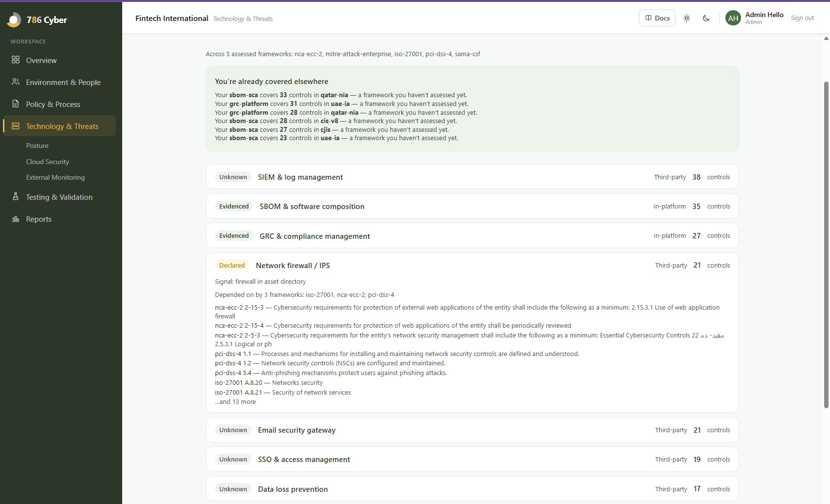Expand the Data loss prevention row
This screenshot has width=830, height=504.
coord(472,489)
